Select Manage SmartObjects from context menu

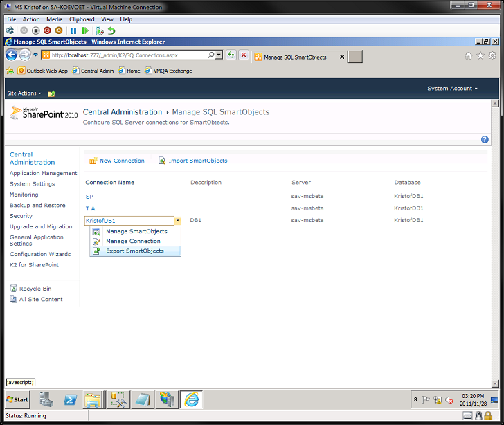(135, 231)
